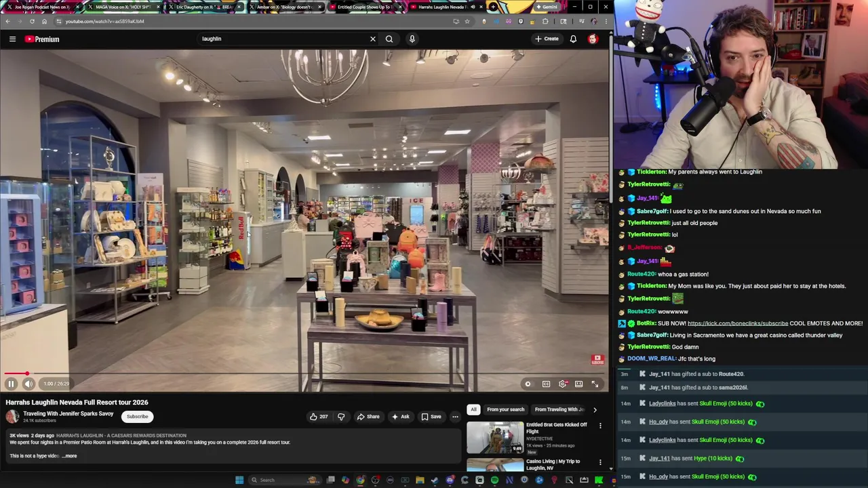
Task: Save the video to a playlist
Action: tap(431, 417)
